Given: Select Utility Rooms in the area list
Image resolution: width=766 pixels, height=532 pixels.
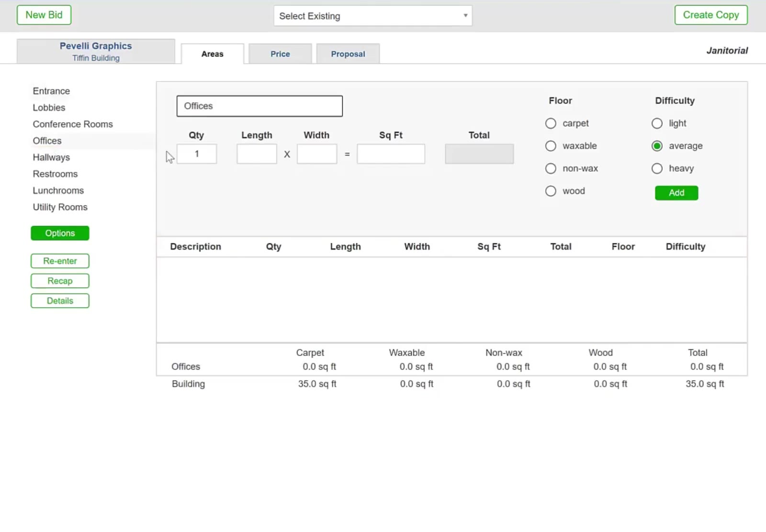Looking at the screenshot, I should click(60, 207).
